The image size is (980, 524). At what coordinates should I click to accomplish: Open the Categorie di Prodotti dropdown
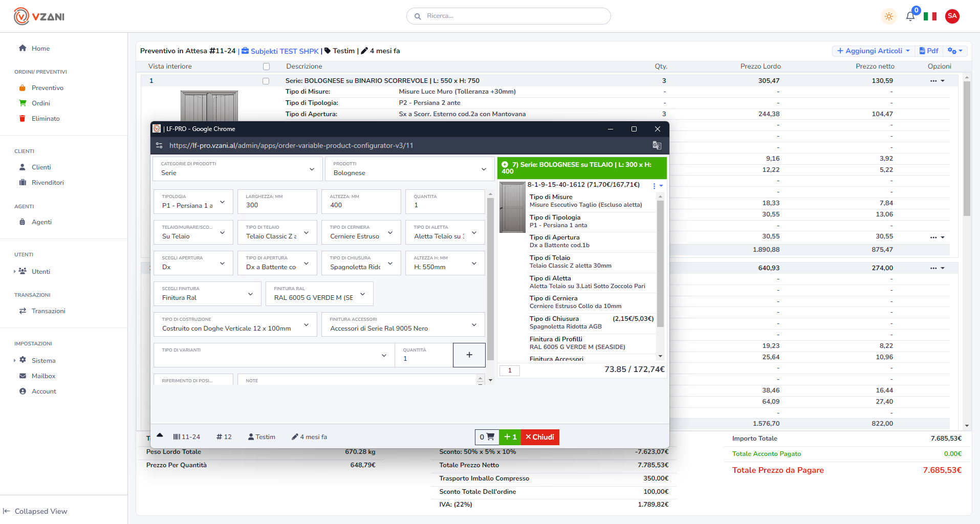[237, 169]
